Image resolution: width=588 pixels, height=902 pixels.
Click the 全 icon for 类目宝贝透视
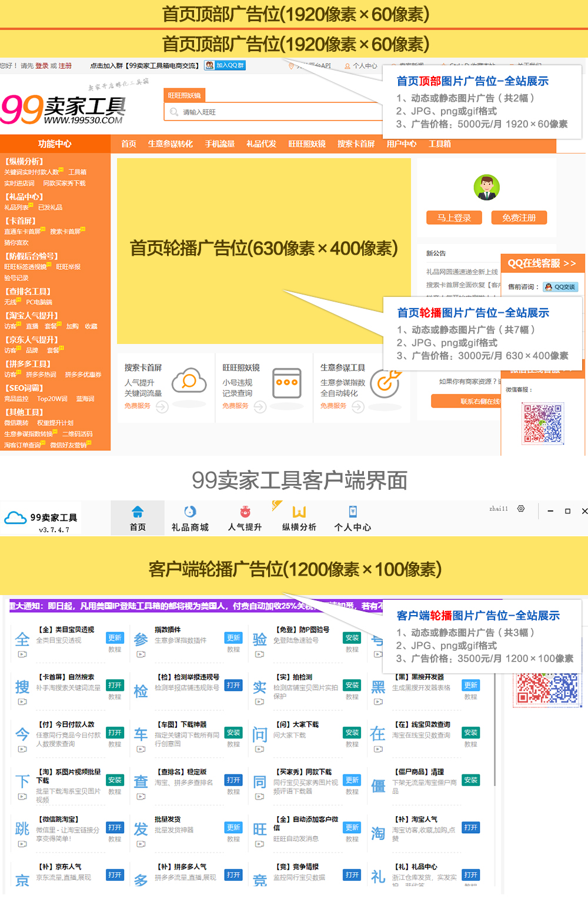(x=22, y=639)
